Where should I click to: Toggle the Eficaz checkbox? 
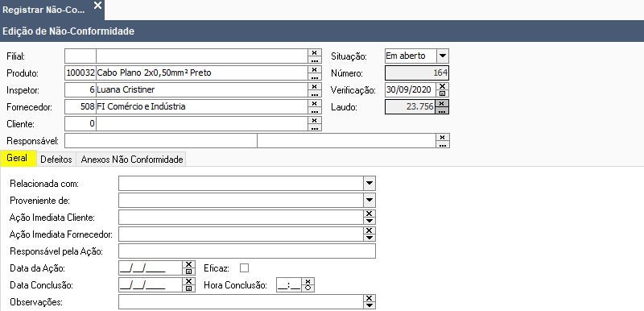245,268
